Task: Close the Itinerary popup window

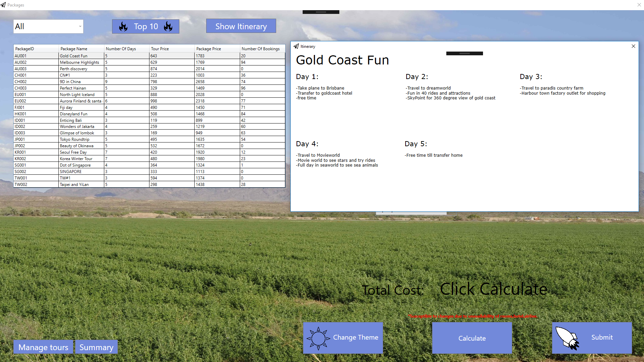Action: (x=633, y=46)
